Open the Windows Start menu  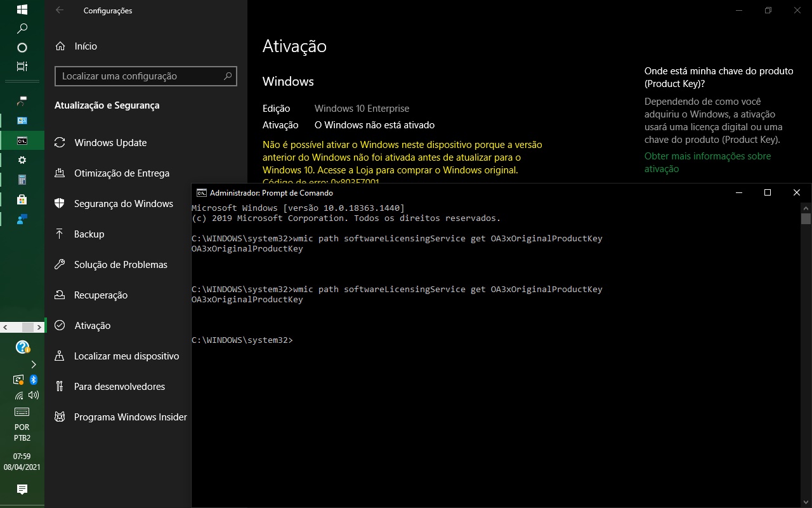[x=22, y=10]
